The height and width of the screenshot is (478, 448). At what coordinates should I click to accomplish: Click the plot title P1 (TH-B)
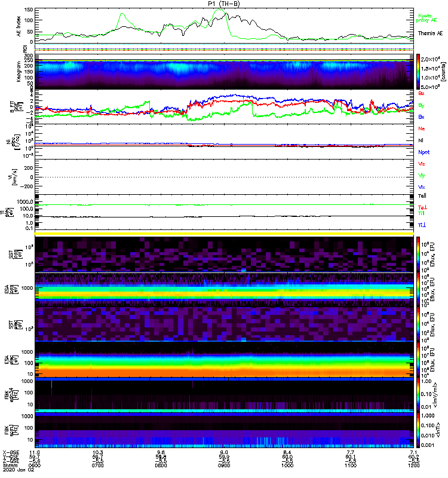tap(223, 4)
